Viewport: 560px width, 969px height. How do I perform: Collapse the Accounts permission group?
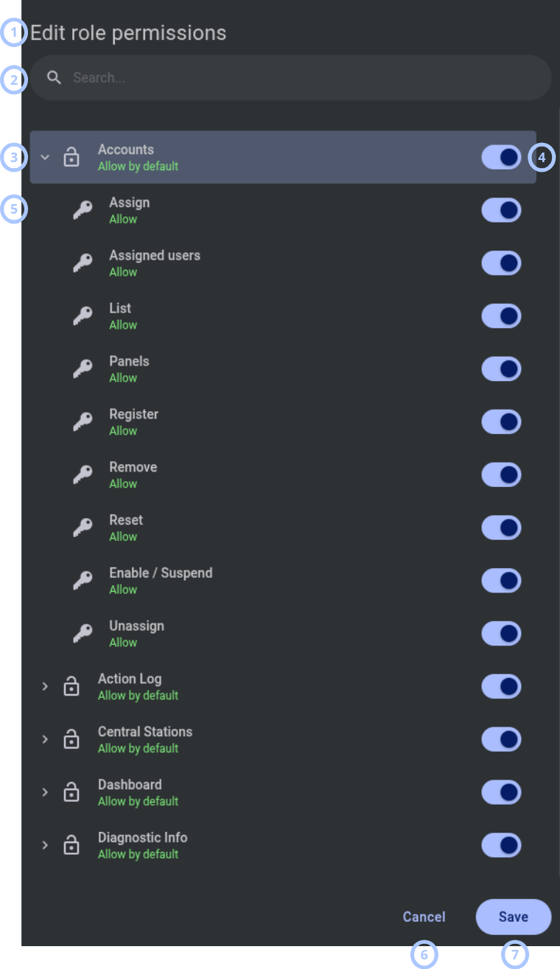pyautogui.click(x=45, y=157)
